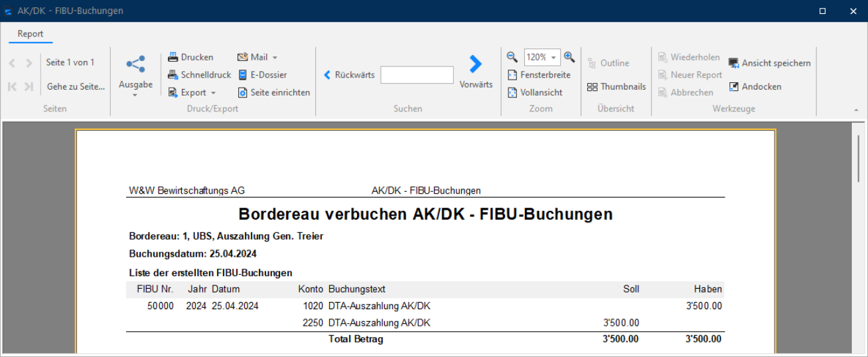Collapse the ribbon with small arrow
868x357 pixels.
(856, 109)
